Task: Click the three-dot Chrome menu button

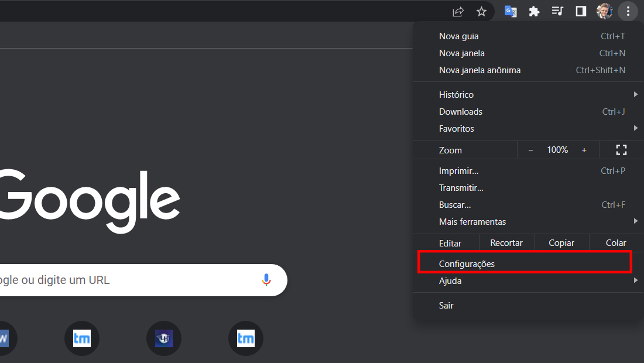Action: tap(628, 12)
